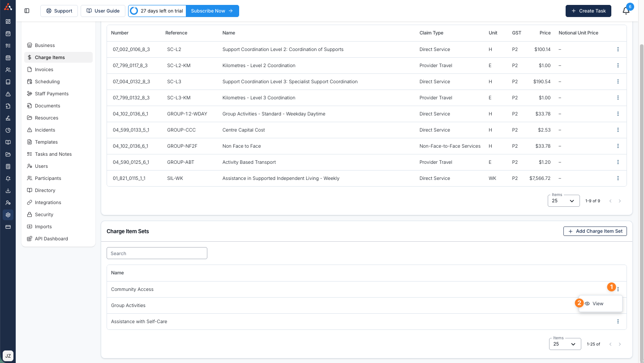Click Subscribe Now button
This screenshot has width=644, height=363.
(x=212, y=11)
